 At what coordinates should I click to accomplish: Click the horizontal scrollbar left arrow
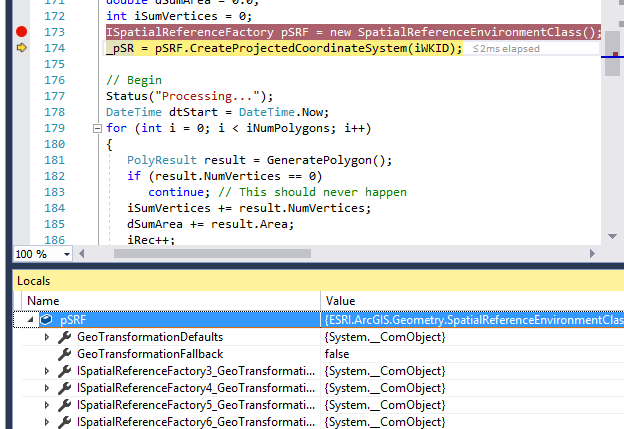coord(82,254)
